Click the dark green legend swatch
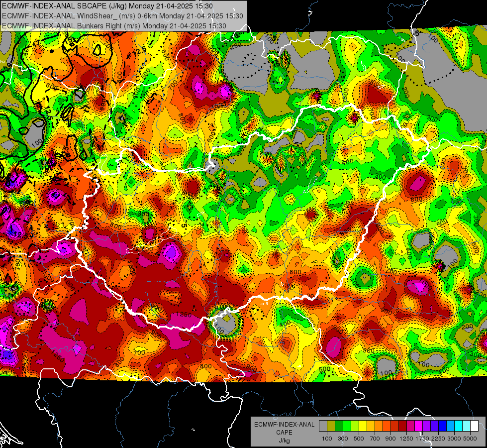This screenshot has width=487, height=448. click(x=339, y=426)
